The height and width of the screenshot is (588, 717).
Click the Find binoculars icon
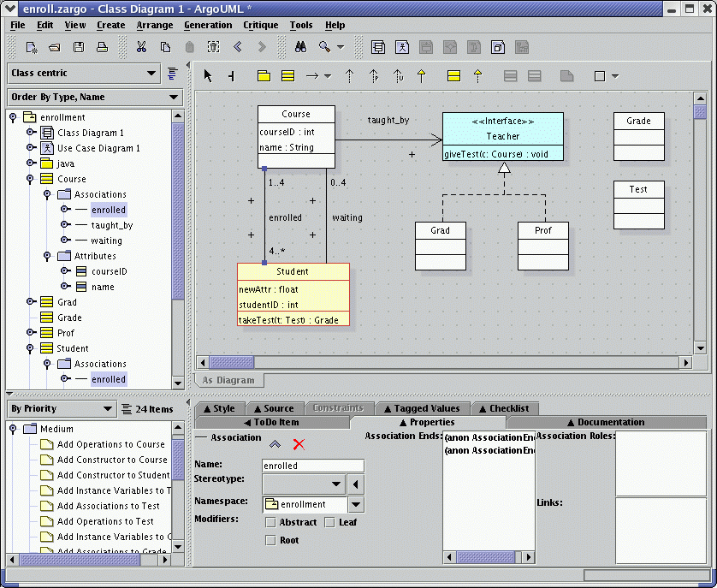point(300,47)
